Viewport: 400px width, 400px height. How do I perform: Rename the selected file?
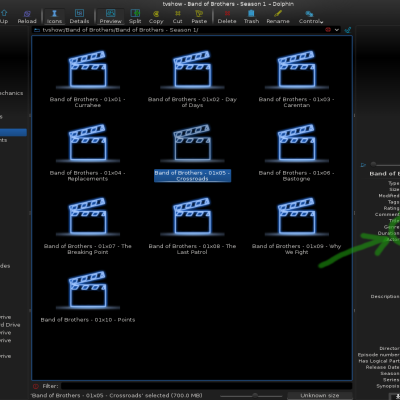click(278, 17)
